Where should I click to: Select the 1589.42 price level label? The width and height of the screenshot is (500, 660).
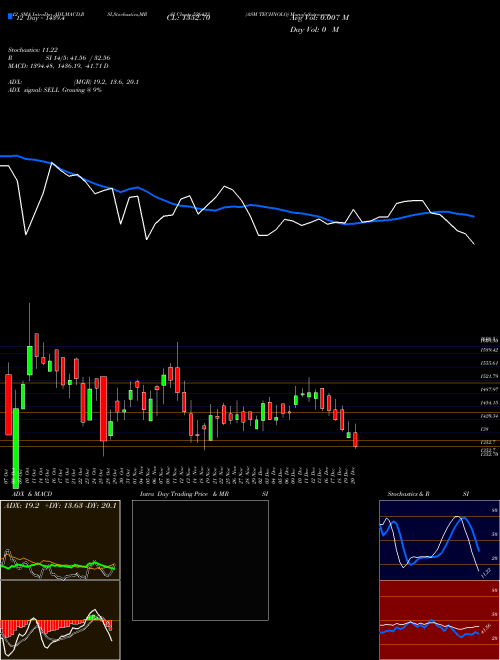[489, 350]
